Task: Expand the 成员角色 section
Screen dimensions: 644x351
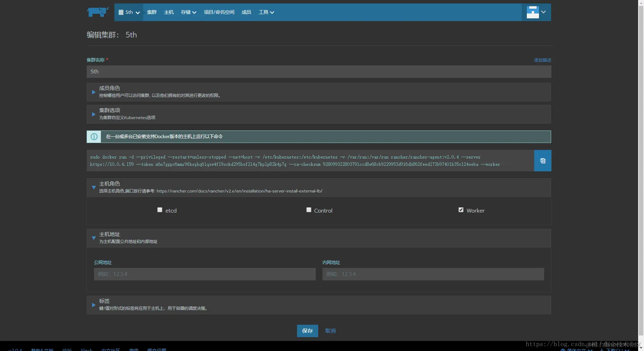Action: click(94, 92)
